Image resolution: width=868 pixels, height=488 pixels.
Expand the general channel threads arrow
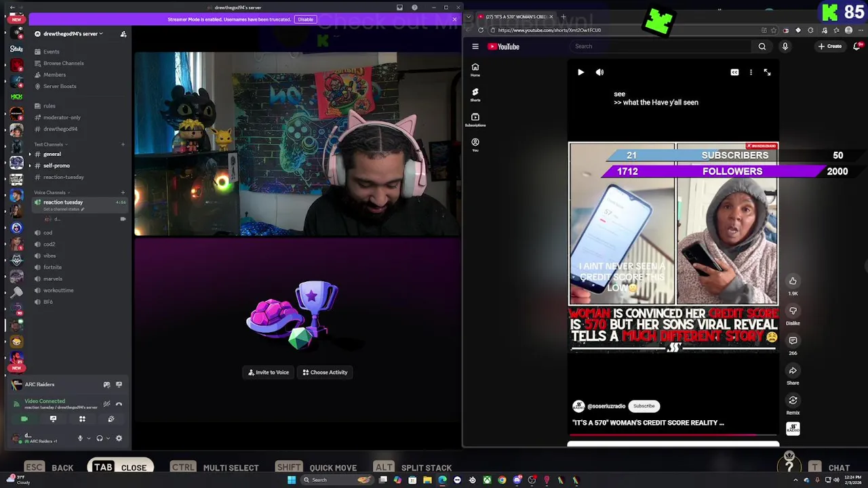(x=29, y=154)
